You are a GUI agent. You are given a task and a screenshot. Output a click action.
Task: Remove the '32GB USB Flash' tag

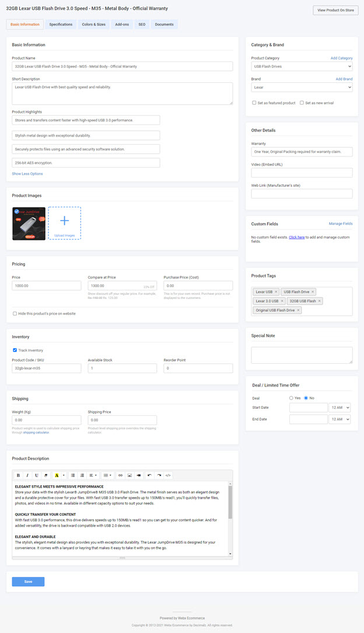pos(319,301)
